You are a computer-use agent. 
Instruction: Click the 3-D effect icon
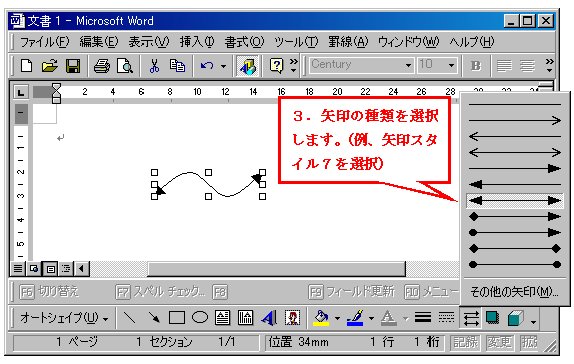coord(515,318)
